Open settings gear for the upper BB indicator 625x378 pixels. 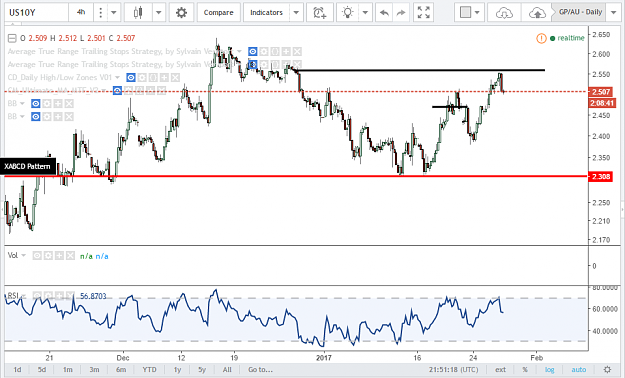point(47,104)
